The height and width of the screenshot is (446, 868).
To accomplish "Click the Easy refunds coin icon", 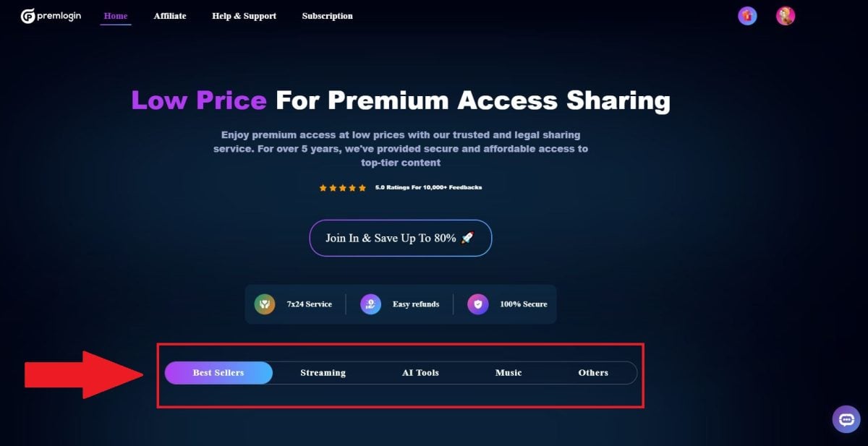I will [370, 304].
